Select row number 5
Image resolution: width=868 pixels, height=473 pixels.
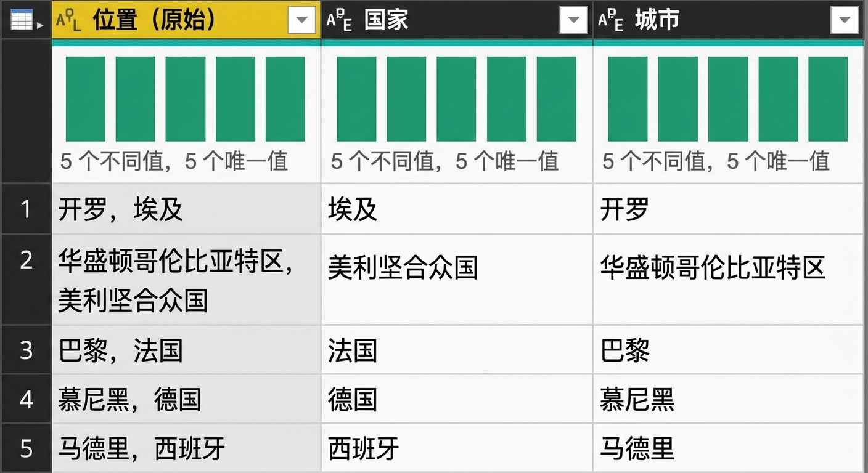pyautogui.click(x=26, y=448)
